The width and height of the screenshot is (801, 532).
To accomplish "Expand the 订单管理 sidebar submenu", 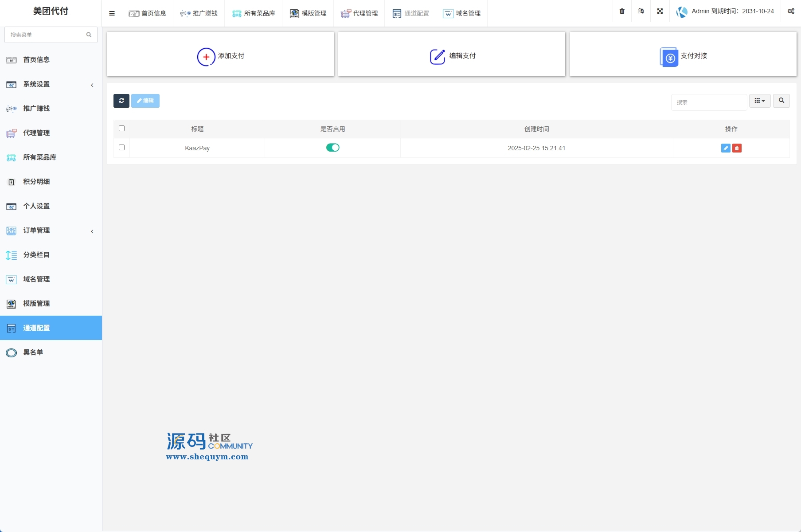I will coord(51,231).
